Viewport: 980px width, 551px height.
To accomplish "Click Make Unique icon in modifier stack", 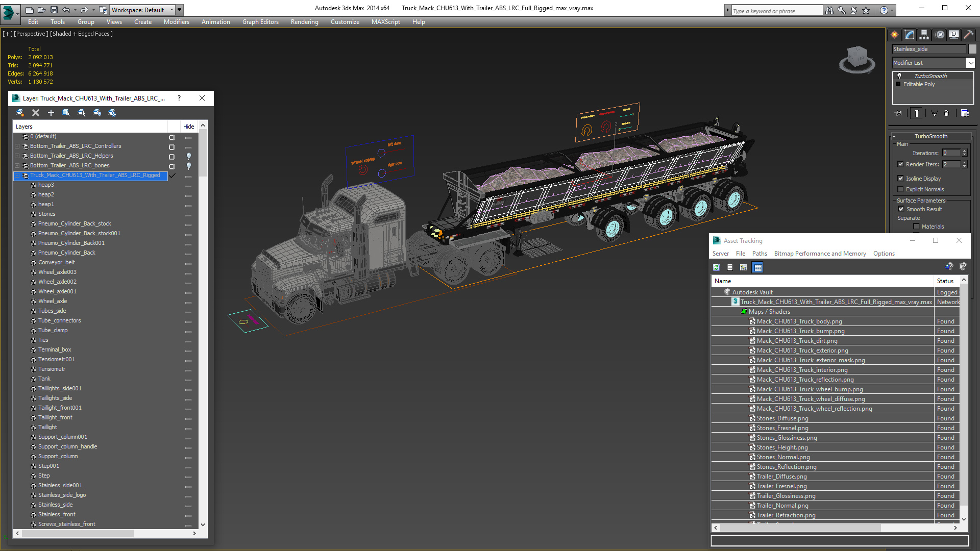I will pyautogui.click(x=934, y=113).
